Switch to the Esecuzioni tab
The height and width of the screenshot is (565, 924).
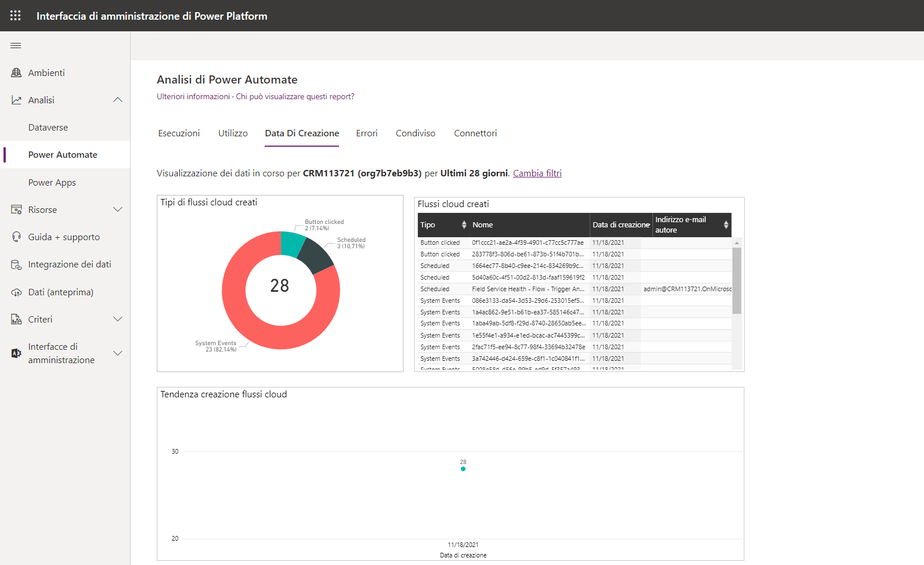179,133
